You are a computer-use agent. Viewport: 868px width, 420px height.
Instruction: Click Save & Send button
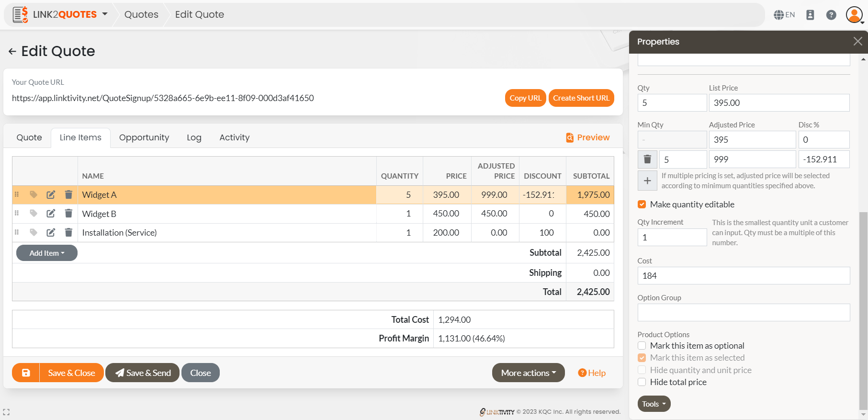143,373
